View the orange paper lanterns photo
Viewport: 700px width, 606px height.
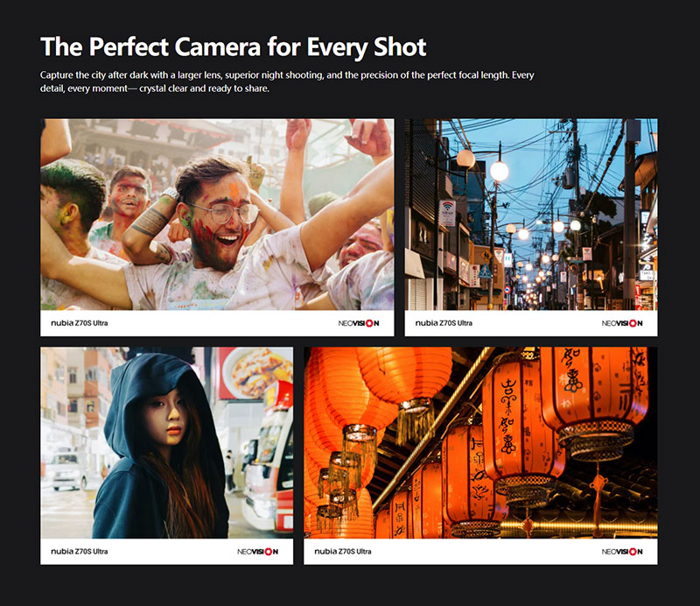[480, 442]
